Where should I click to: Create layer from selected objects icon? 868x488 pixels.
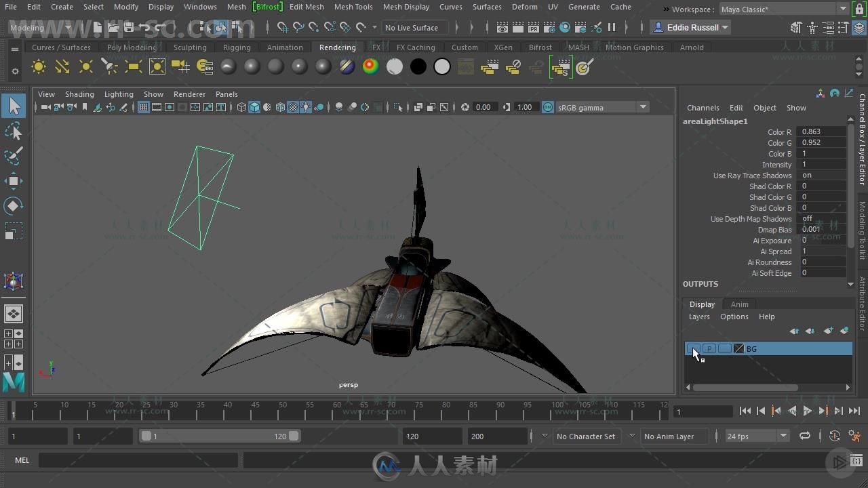[844, 331]
